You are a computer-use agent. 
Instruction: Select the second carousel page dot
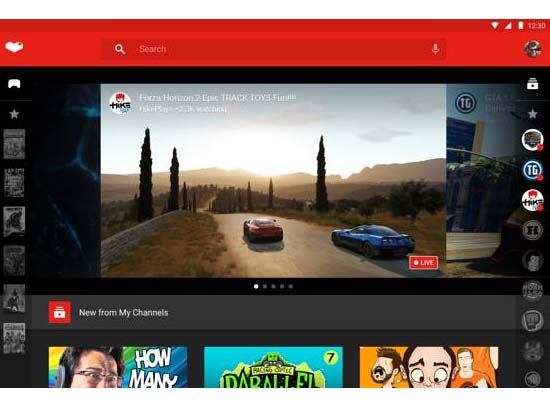coord(265,286)
